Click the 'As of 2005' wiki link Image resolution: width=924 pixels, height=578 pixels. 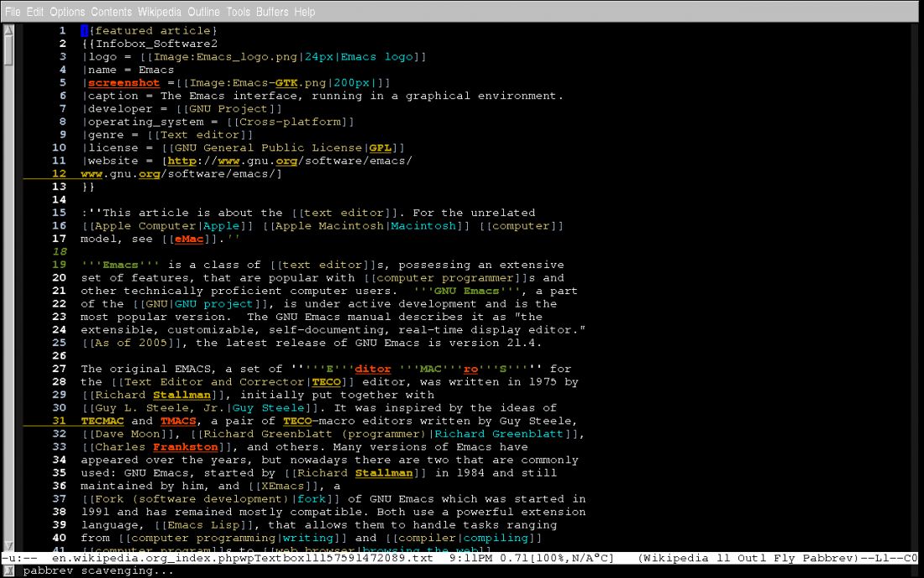[x=131, y=342]
